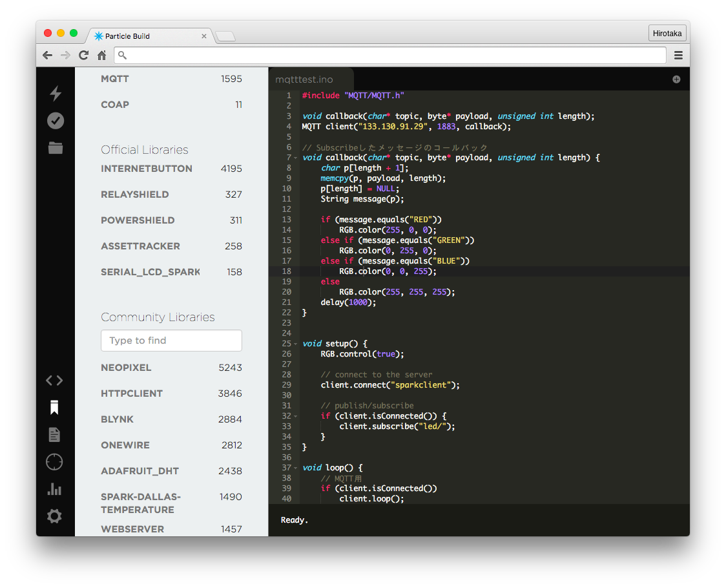Collapse the if-block fold arrow on line 32

point(296,416)
